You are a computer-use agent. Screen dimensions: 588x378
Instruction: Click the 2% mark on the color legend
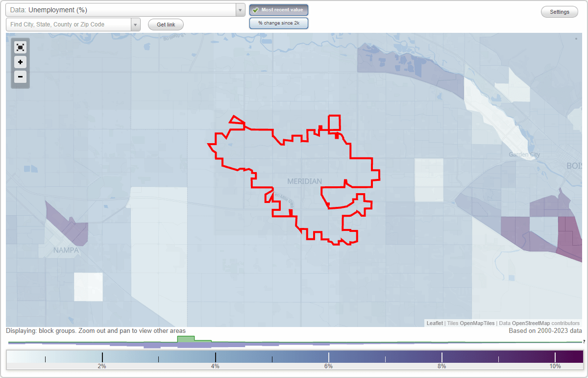102,366
